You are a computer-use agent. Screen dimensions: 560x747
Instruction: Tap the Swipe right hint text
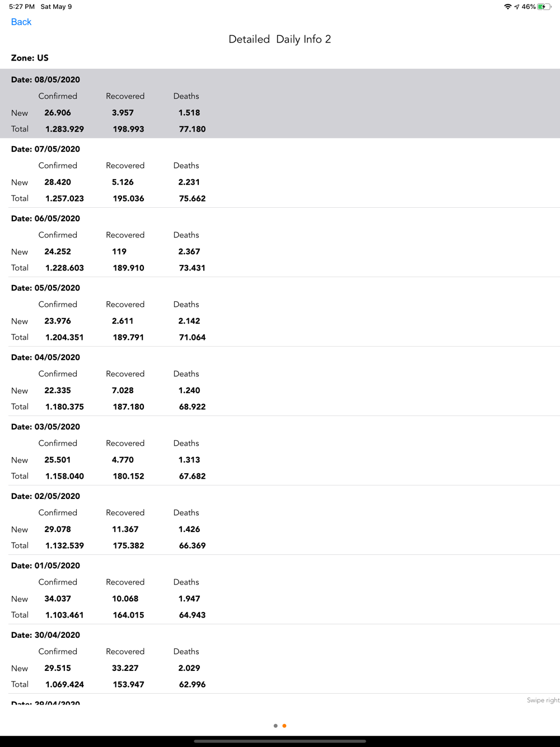click(x=543, y=700)
